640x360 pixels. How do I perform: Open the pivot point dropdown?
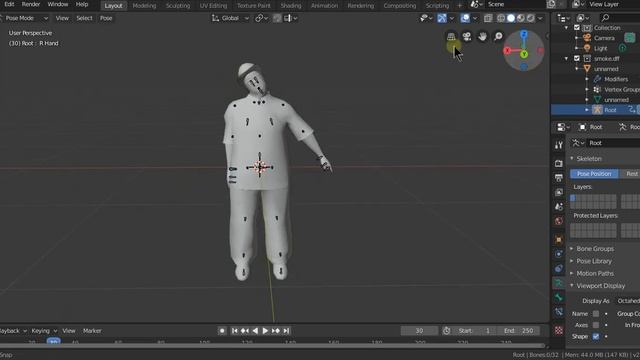point(262,18)
